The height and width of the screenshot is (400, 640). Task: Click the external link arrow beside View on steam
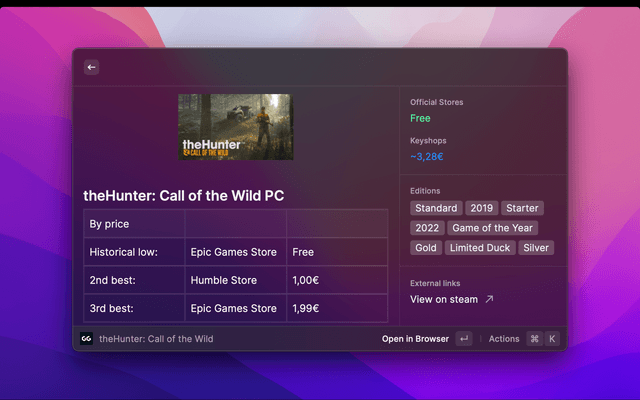click(x=489, y=299)
